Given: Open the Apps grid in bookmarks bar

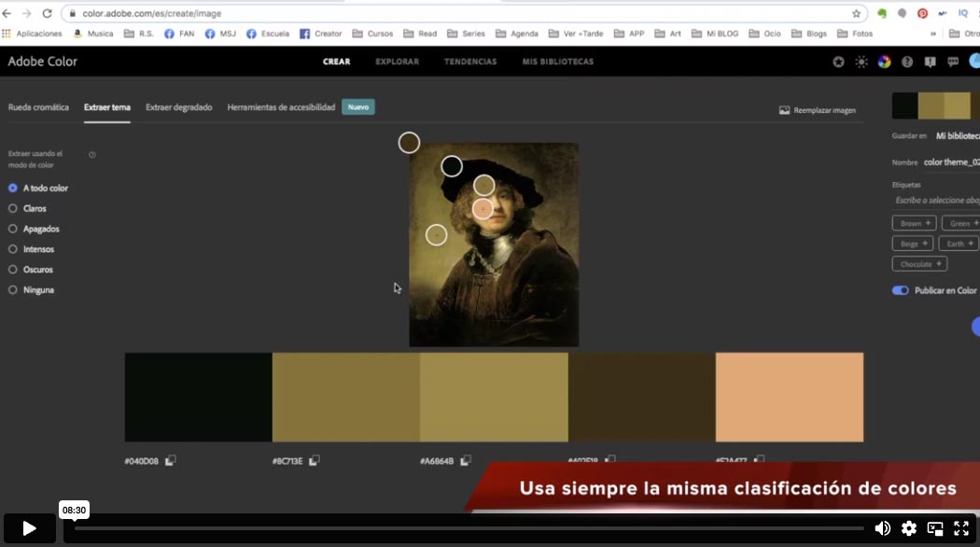Looking at the screenshot, I should click(7, 34).
